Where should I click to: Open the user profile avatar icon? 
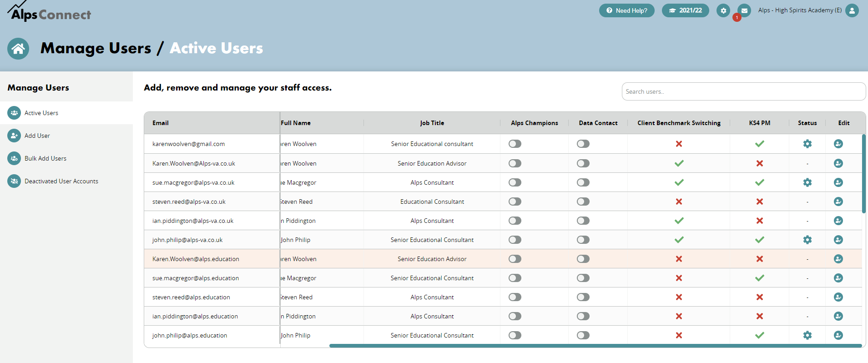tap(852, 10)
